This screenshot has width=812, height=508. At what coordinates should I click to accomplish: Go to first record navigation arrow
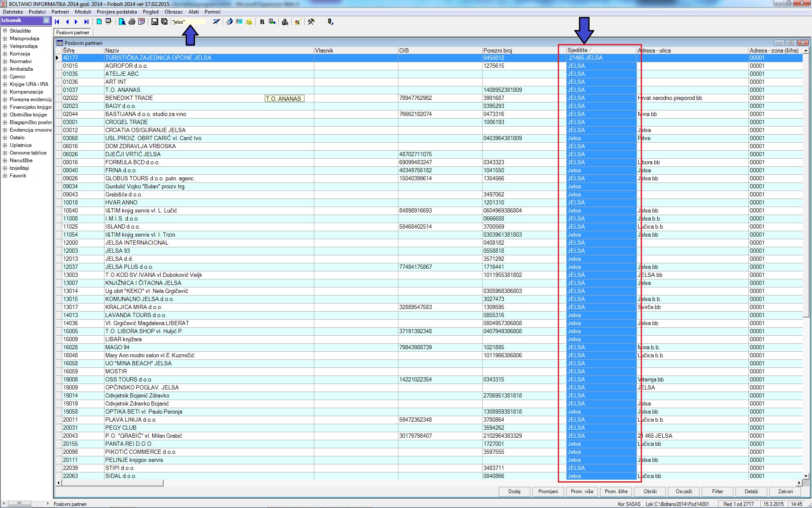pos(57,22)
